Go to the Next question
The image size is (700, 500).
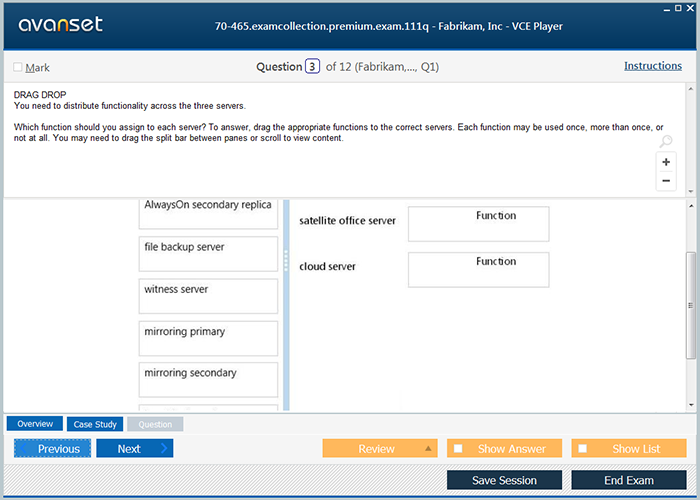[x=135, y=448]
